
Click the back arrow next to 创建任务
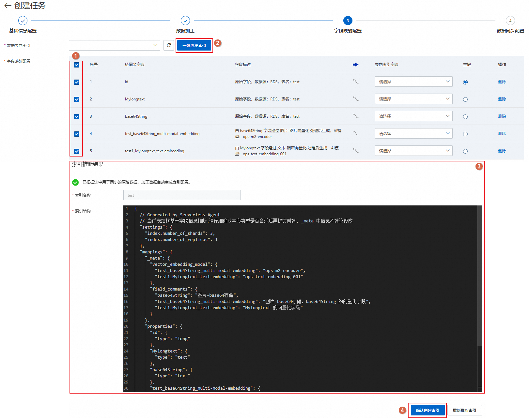click(8, 6)
